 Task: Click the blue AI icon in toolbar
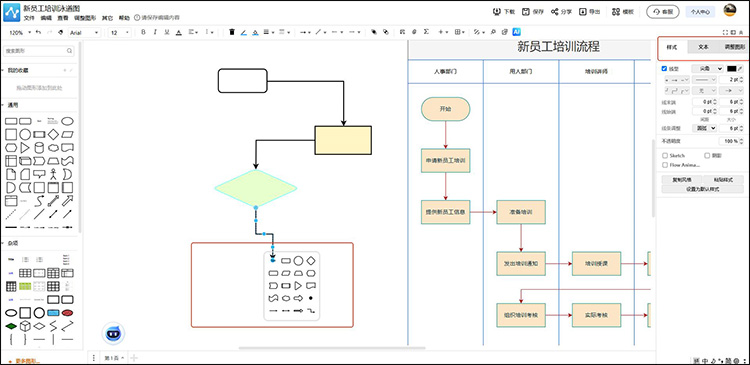click(516, 32)
